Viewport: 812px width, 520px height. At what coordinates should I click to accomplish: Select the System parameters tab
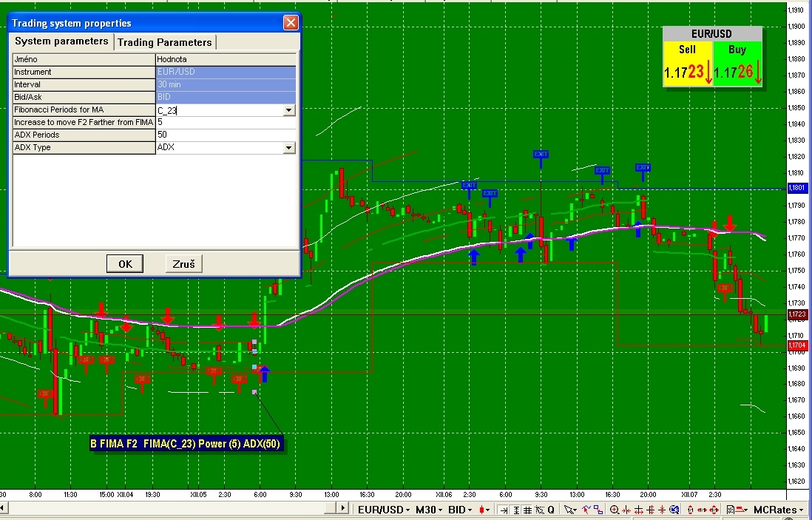61,41
